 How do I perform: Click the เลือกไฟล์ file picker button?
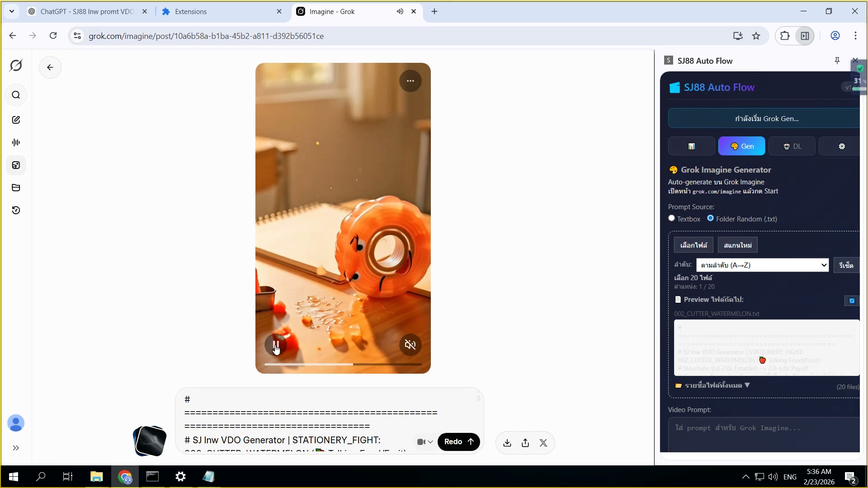(693, 244)
